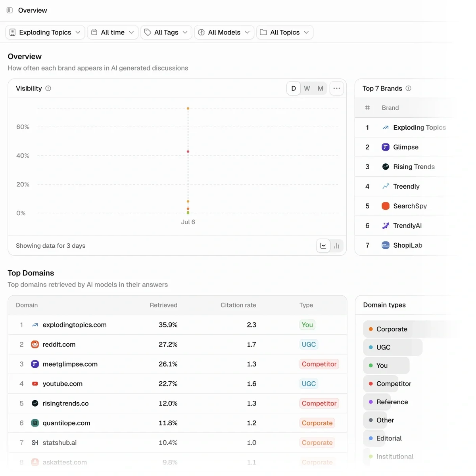
Task: Sort by Type column header
Action: pos(306,305)
